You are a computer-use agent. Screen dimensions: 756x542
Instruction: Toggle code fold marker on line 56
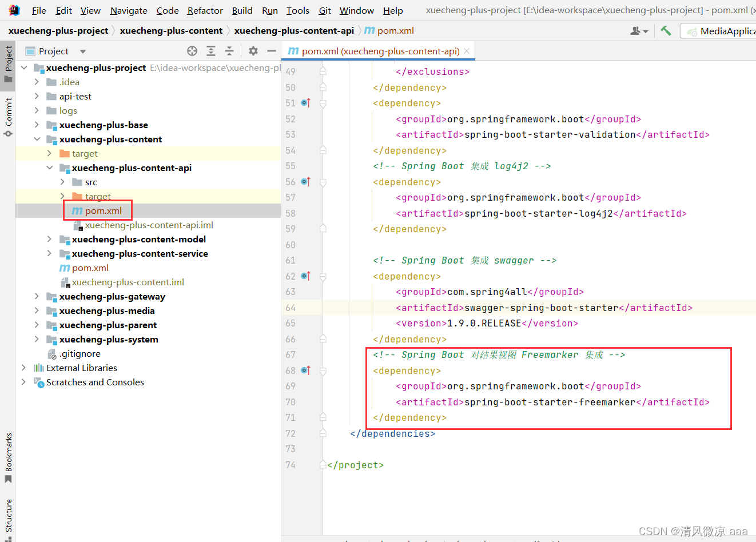[x=323, y=182]
